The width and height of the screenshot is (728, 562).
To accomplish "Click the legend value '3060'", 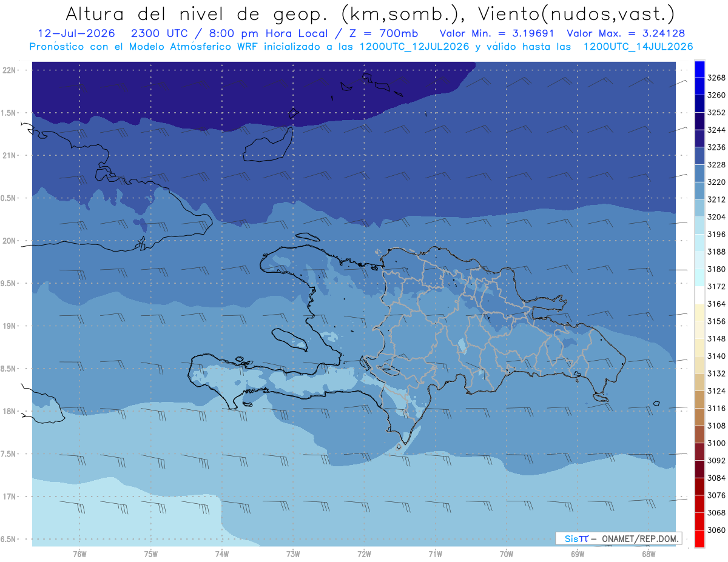I will 716,530.
